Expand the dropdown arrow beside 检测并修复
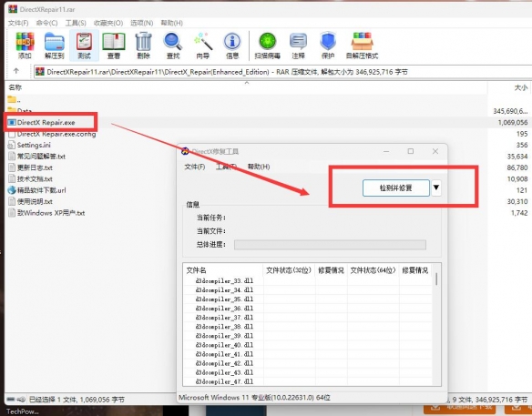The width and height of the screenshot is (532, 416). point(436,188)
